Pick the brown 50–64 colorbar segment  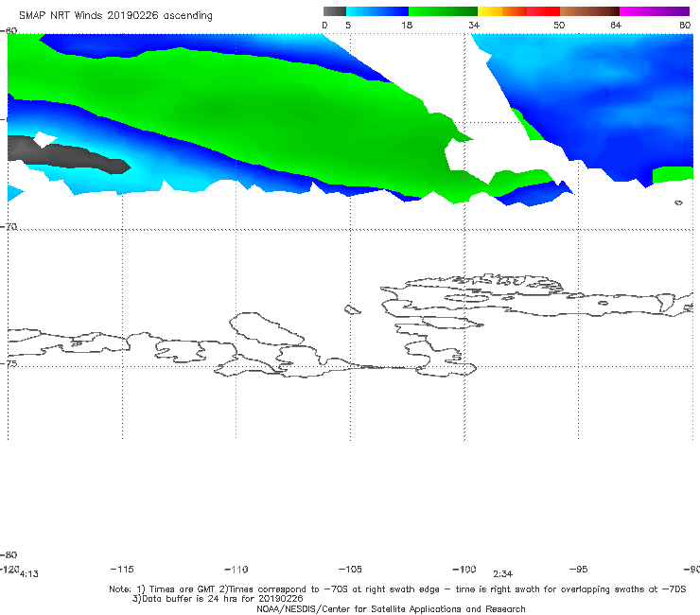pos(589,11)
